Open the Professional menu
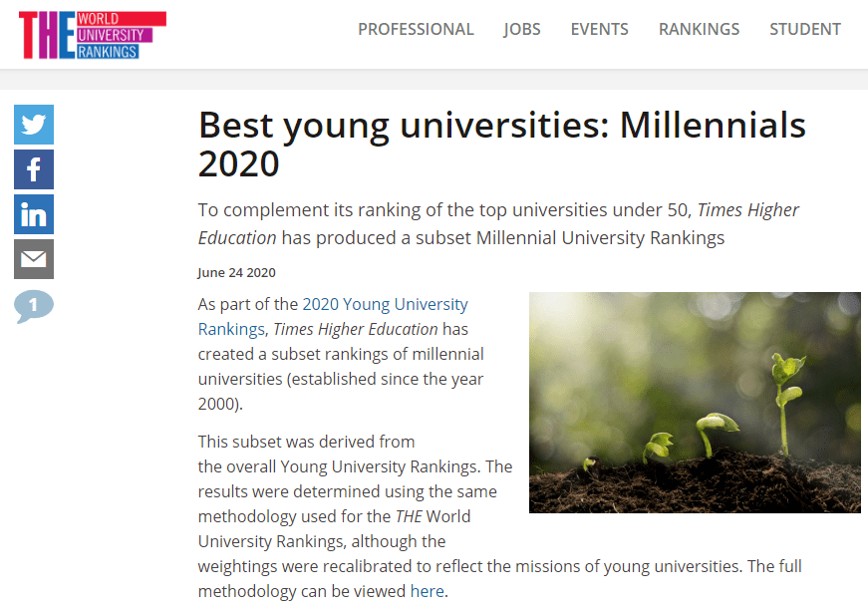 click(x=416, y=29)
